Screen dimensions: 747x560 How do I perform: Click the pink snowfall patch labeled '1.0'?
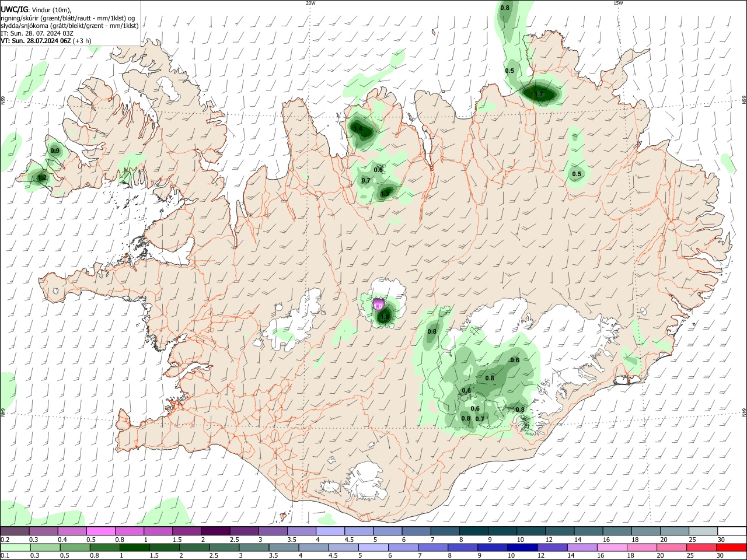378,305
